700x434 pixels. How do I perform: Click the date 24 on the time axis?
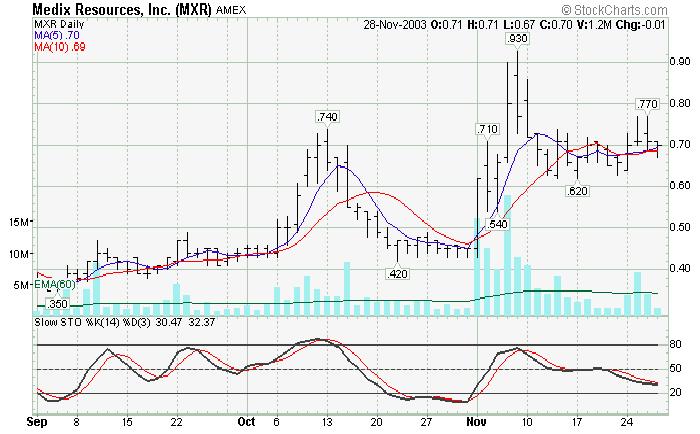627,422
